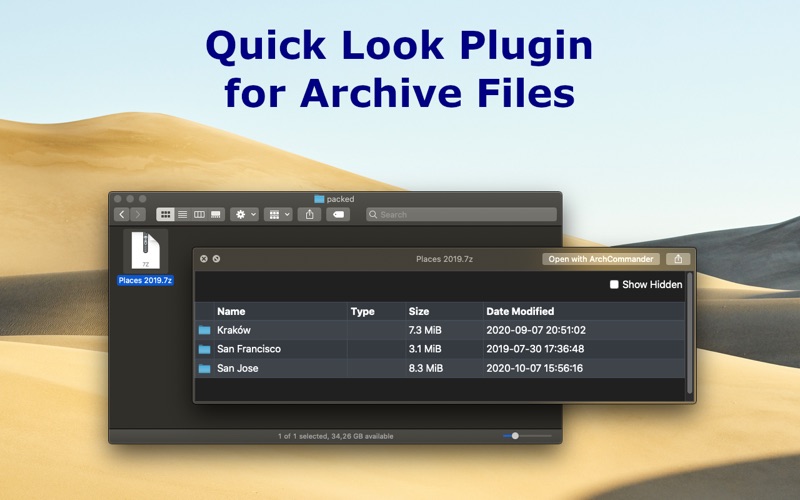Select the San Jose row name
The height and width of the screenshot is (500, 800).
pyautogui.click(x=238, y=368)
